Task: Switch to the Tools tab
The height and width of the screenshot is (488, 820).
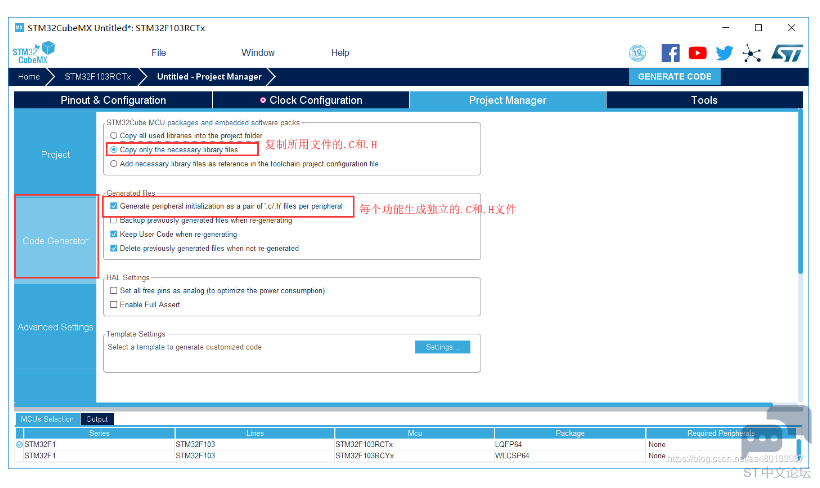Action: tap(704, 100)
